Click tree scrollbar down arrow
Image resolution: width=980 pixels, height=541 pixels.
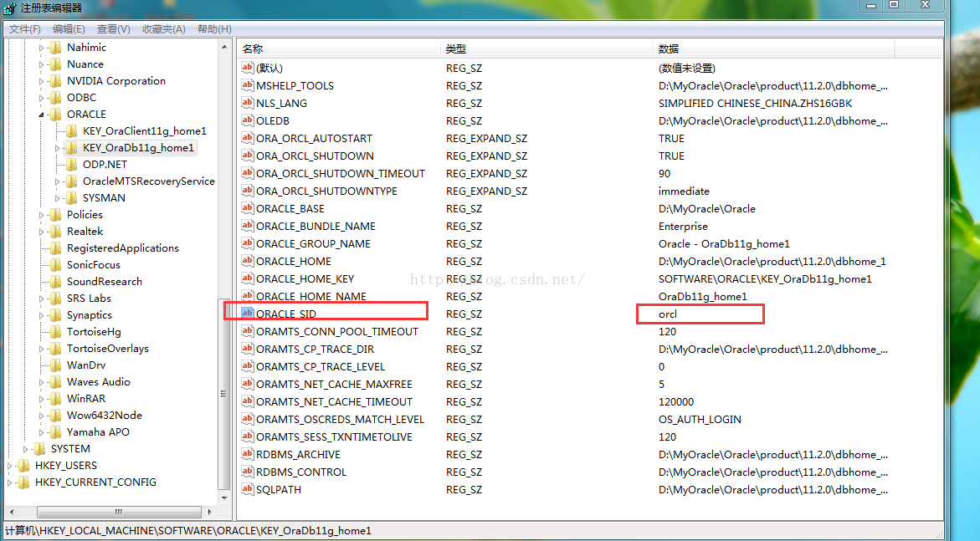pyautogui.click(x=224, y=498)
